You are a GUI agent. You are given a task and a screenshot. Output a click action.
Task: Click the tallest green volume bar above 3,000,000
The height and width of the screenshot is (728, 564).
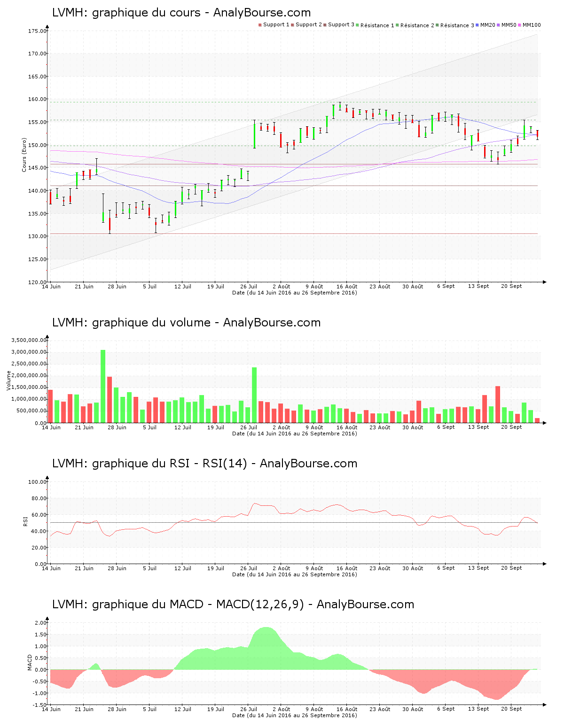[x=103, y=386]
